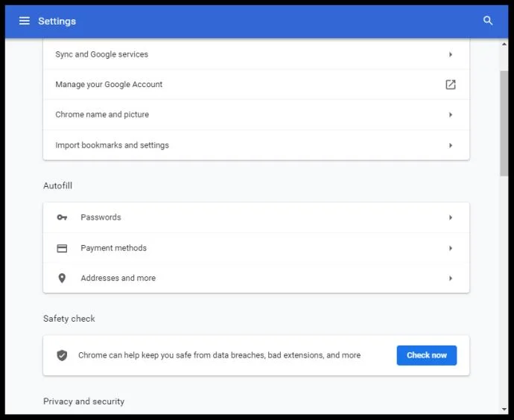This screenshot has width=514, height=420.
Task: Click the location pin icon for Addresses
Action: pos(62,279)
